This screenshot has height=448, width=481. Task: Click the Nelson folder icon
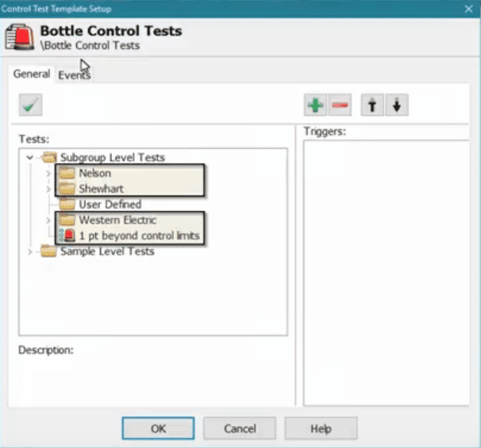point(67,173)
